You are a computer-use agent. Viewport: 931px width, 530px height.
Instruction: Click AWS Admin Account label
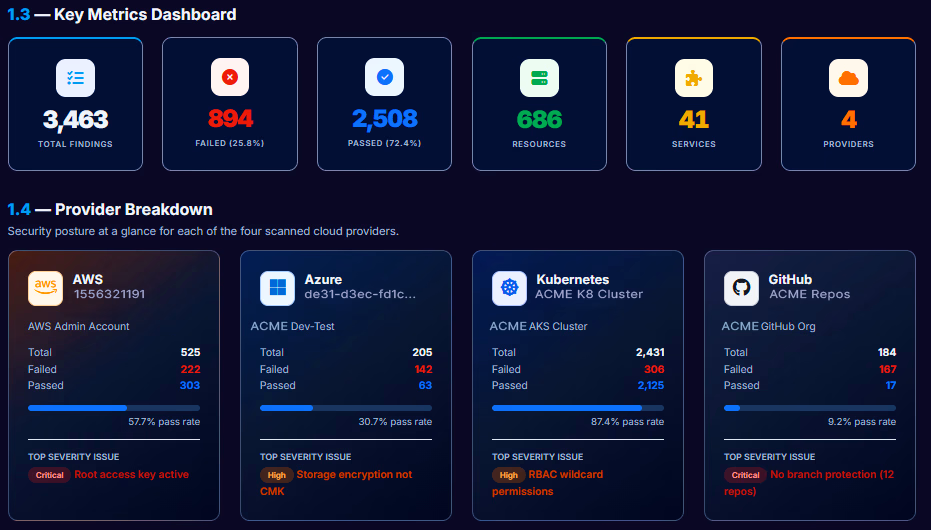(x=78, y=326)
